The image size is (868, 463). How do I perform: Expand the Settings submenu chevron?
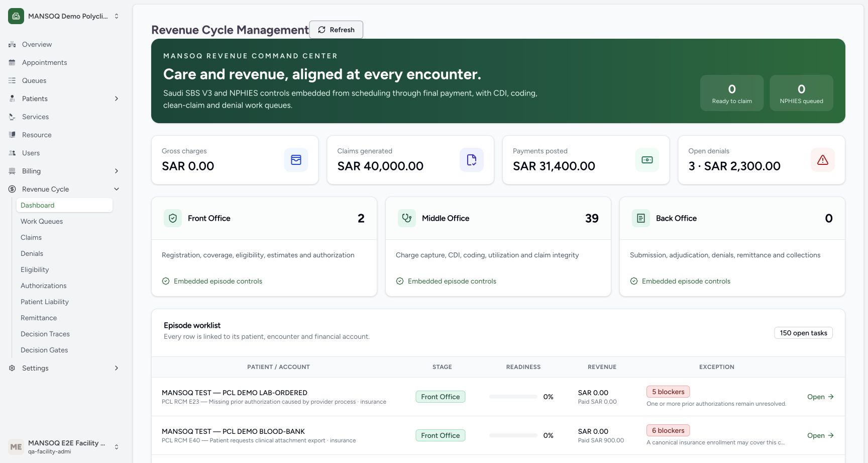coord(117,368)
